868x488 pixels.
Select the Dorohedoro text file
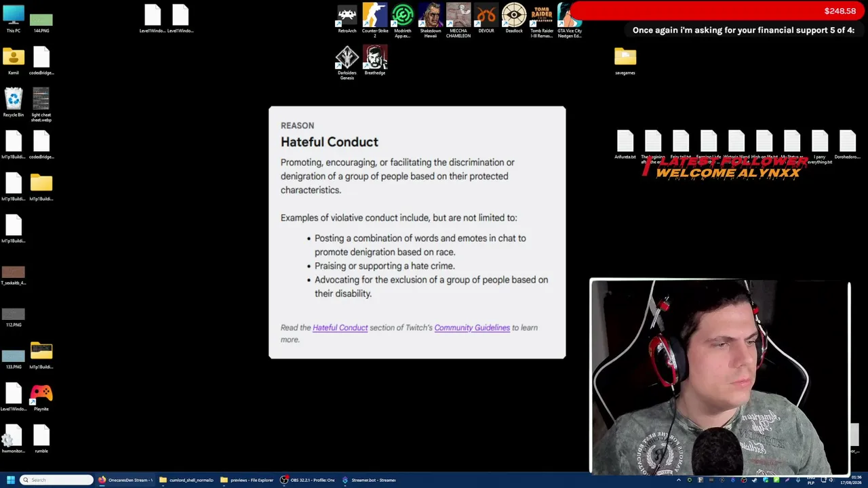[848, 144]
